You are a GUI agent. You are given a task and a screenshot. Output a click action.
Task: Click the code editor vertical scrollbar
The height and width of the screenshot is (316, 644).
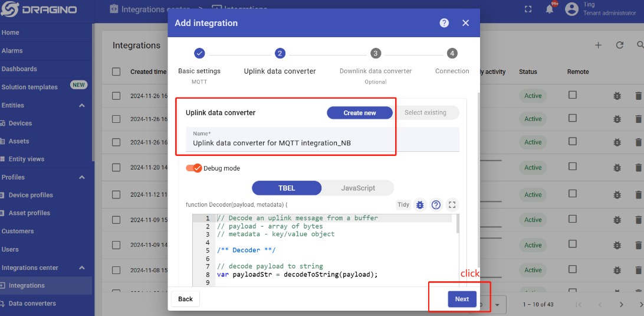[457, 224]
